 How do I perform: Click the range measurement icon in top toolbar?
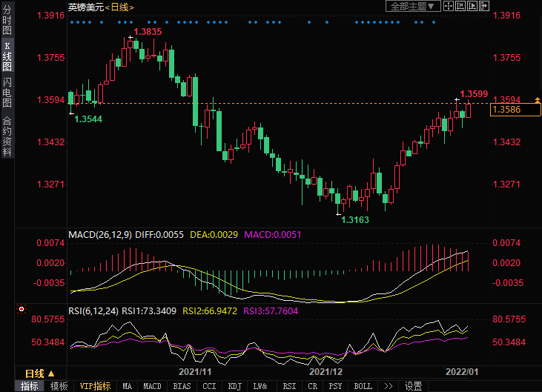[x=460, y=6]
